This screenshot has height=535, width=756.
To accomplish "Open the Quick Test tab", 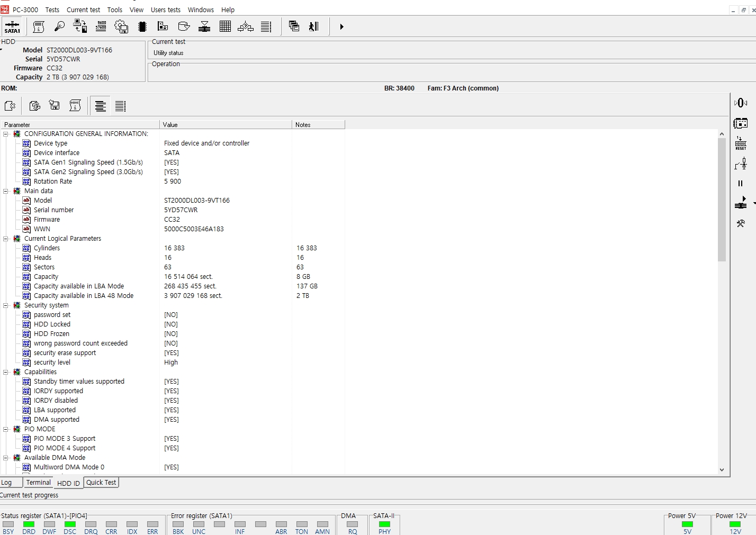I will 101,483.
